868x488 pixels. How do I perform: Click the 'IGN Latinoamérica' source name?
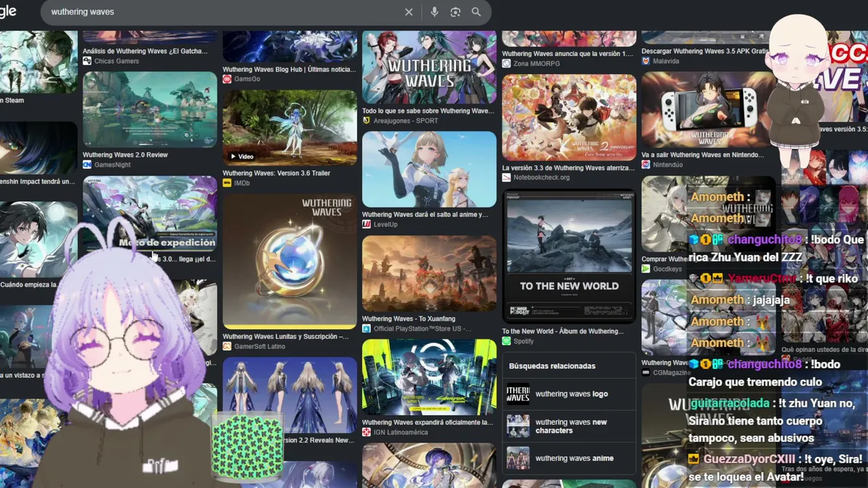point(401,432)
